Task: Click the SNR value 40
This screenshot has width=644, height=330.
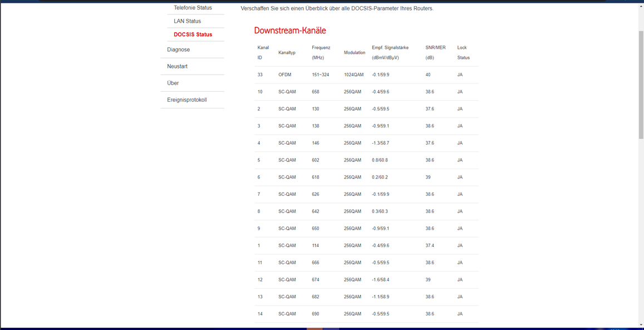Action: pos(428,75)
